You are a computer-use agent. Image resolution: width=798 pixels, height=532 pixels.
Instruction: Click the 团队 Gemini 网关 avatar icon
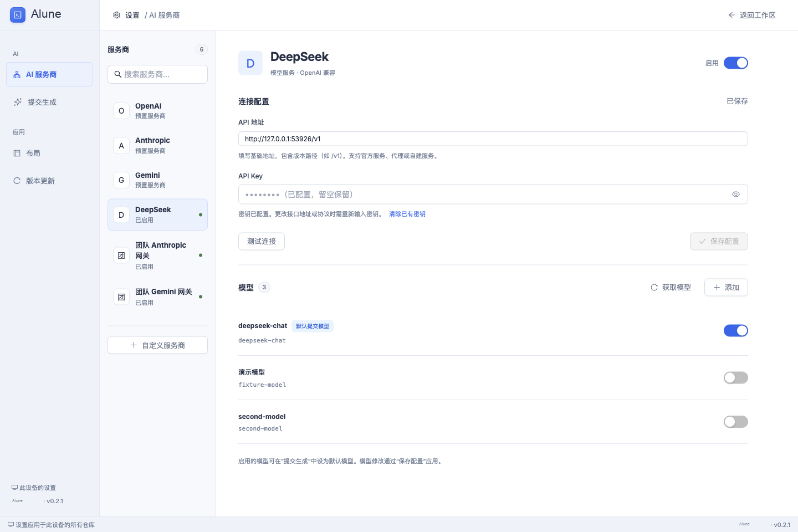pyautogui.click(x=121, y=297)
